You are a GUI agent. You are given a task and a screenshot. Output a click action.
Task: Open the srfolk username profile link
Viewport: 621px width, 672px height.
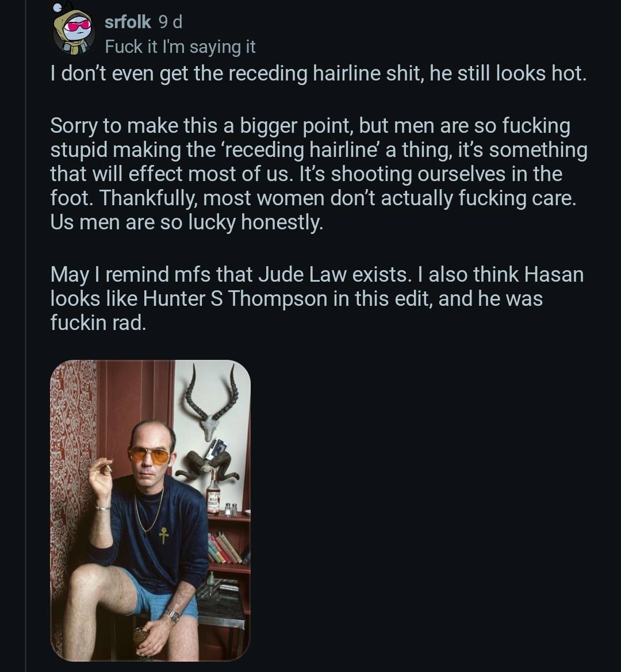coord(128,21)
